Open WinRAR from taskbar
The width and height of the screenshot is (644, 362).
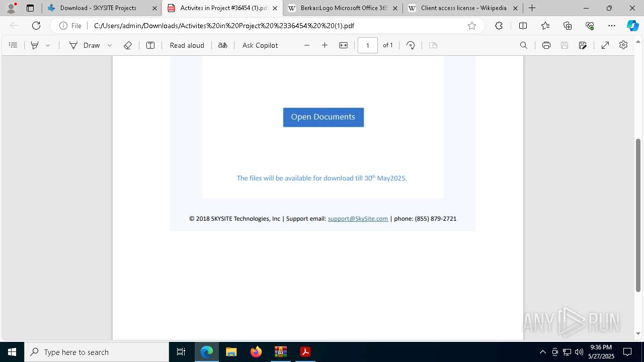pos(280,352)
